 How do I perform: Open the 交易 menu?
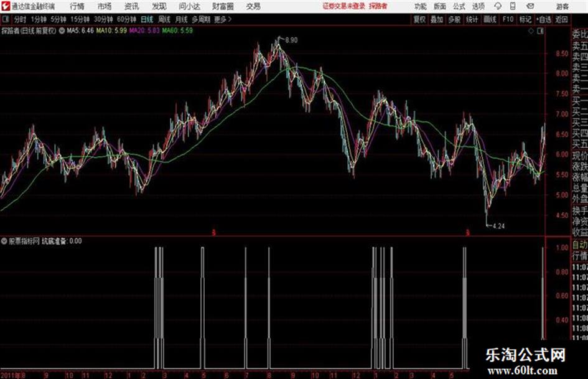tap(253, 6)
